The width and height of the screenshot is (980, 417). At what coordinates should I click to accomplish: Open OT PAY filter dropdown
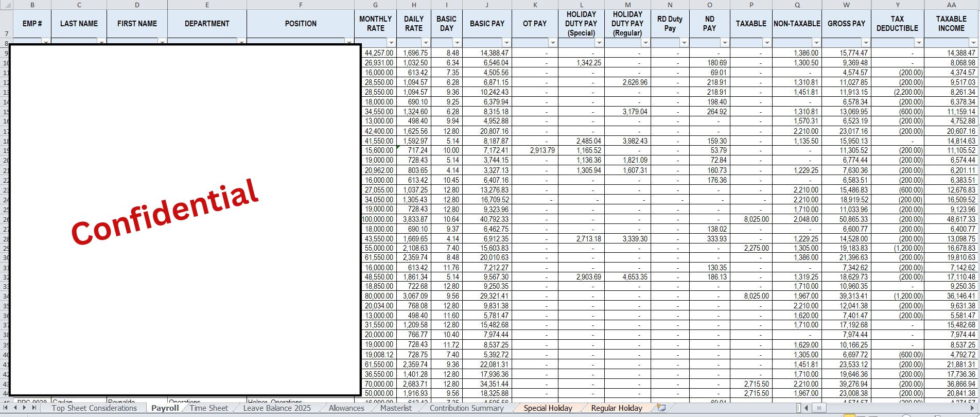[553, 43]
